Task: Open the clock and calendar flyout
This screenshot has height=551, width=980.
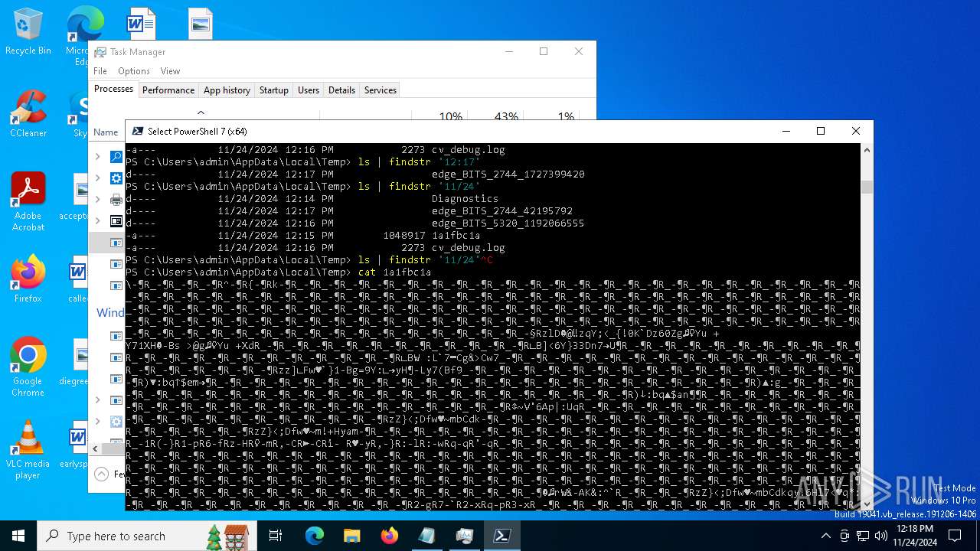Action: pos(915,536)
